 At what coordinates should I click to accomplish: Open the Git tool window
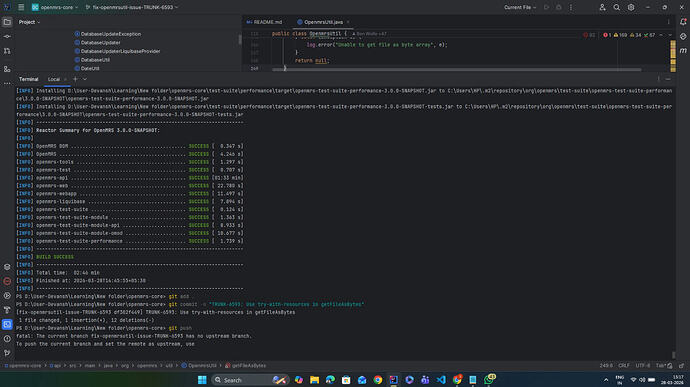point(7,353)
